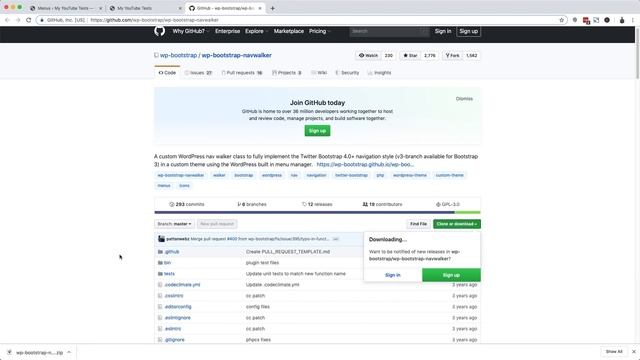
Task: Reload the page with the refresh icon
Action: [29, 20]
